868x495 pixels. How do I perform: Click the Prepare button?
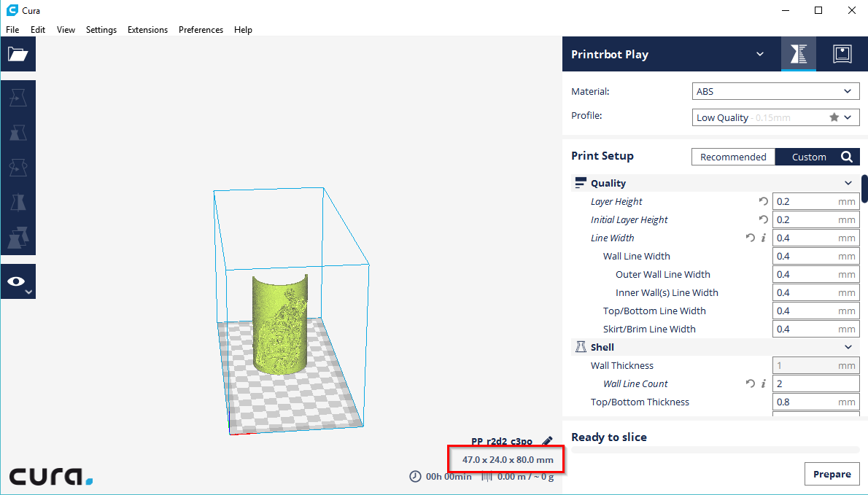pyautogui.click(x=832, y=474)
